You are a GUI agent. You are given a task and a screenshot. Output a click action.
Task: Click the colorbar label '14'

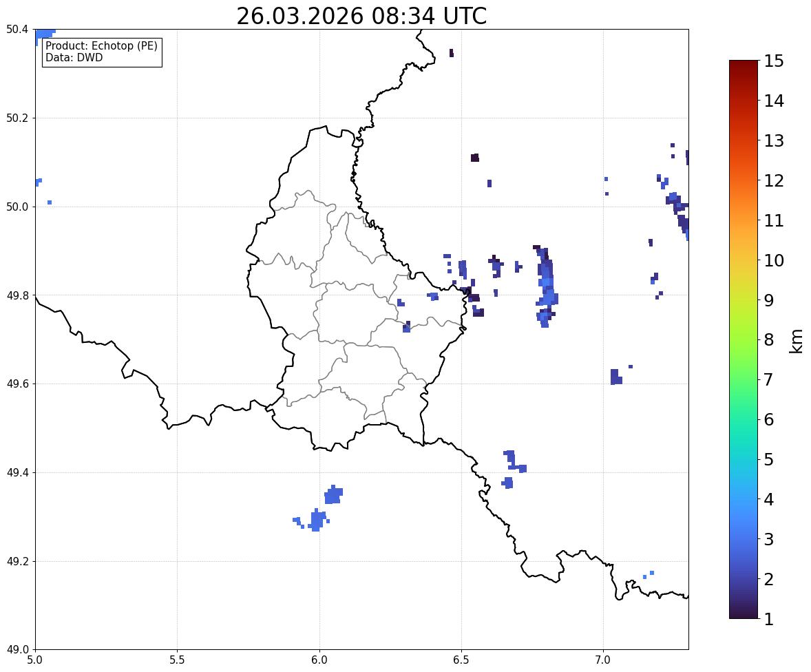774,101
